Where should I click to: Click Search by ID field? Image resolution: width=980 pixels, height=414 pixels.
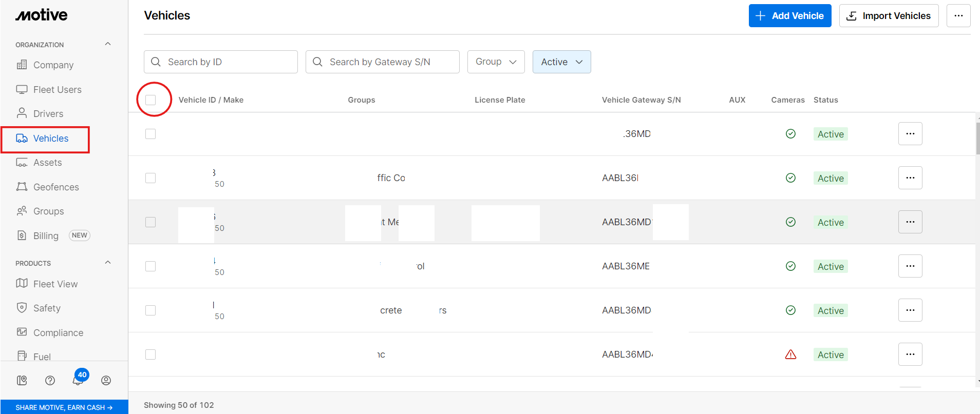coord(221,62)
